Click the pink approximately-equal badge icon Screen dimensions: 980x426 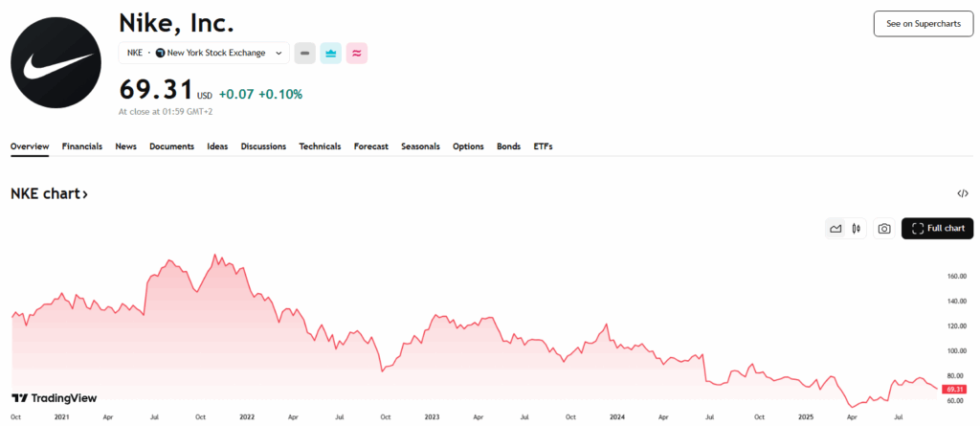point(357,54)
